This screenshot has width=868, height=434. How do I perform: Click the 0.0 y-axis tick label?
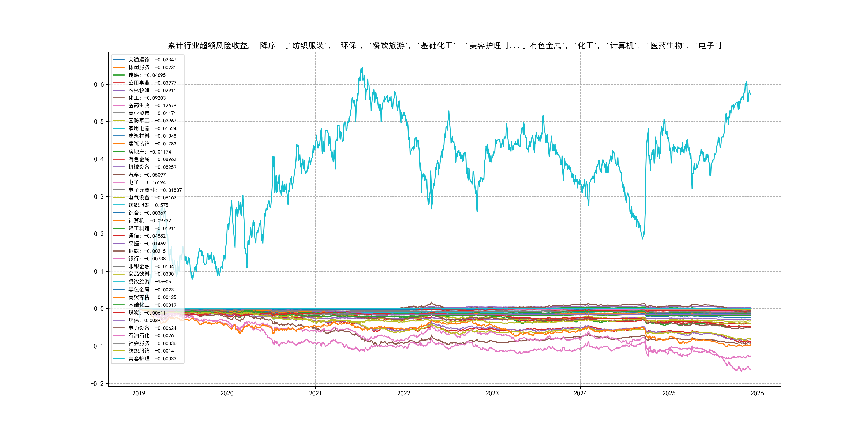click(x=99, y=309)
